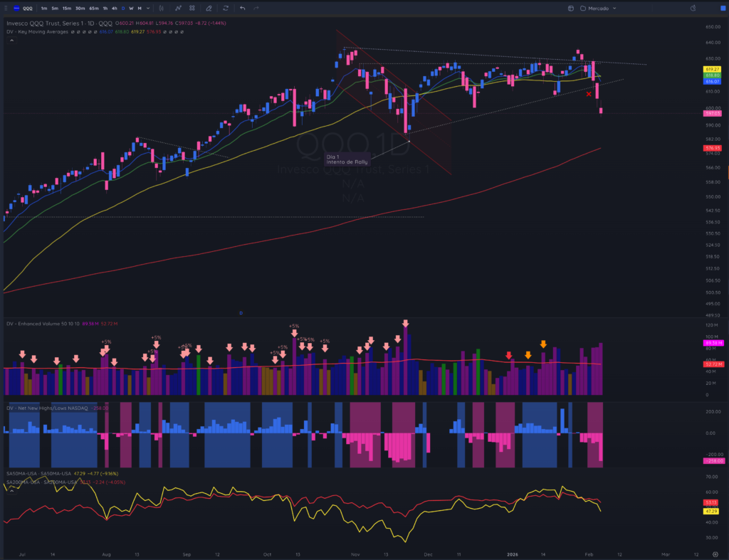The width and height of the screenshot is (729, 560).
Task: Select the weekly W timeframe
Action: click(x=131, y=8)
